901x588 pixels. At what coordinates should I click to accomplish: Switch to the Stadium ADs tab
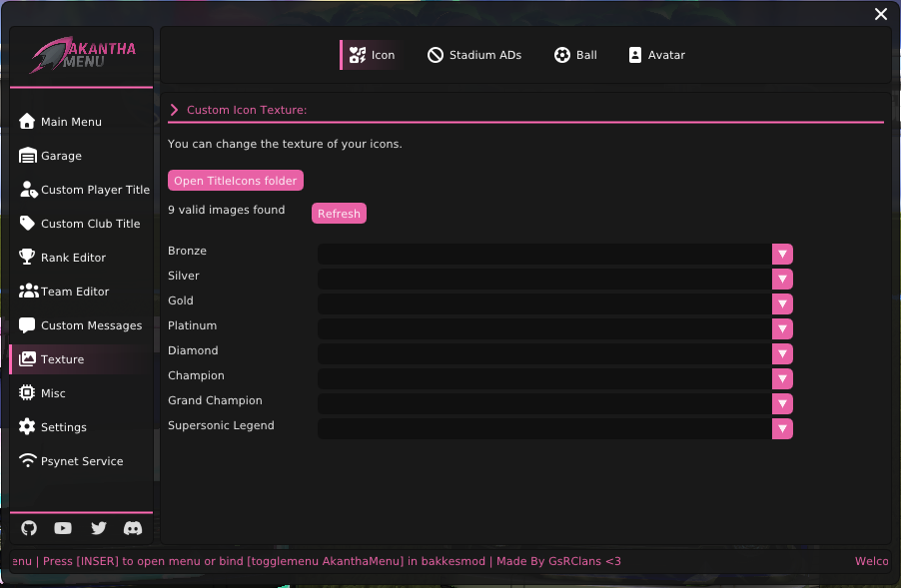coord(474,55)
